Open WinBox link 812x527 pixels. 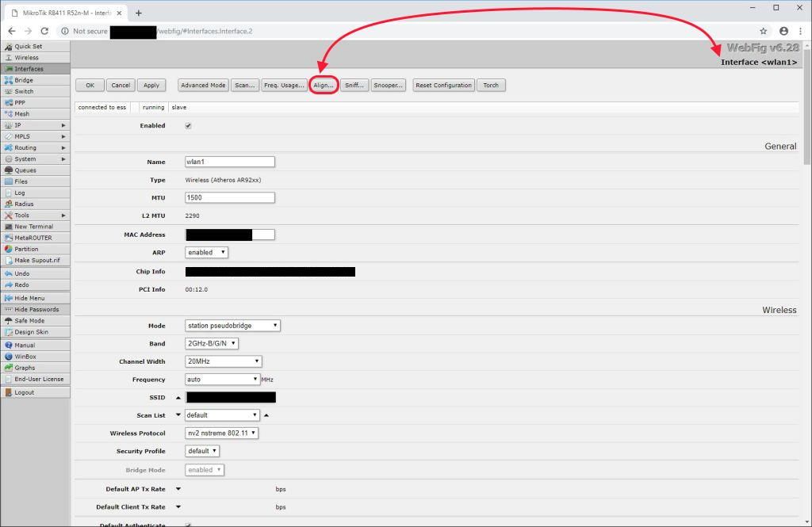(35, 357)
